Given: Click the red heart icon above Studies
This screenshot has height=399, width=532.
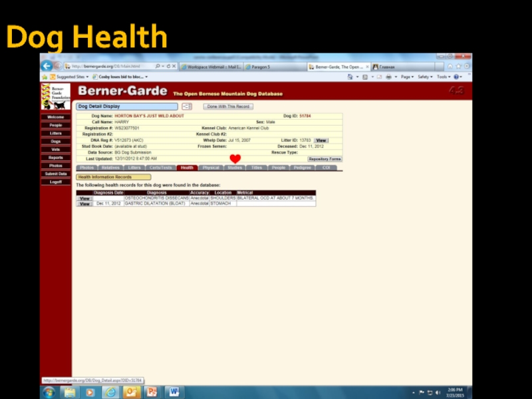Looking at the screenshot, I should [235, 159].
